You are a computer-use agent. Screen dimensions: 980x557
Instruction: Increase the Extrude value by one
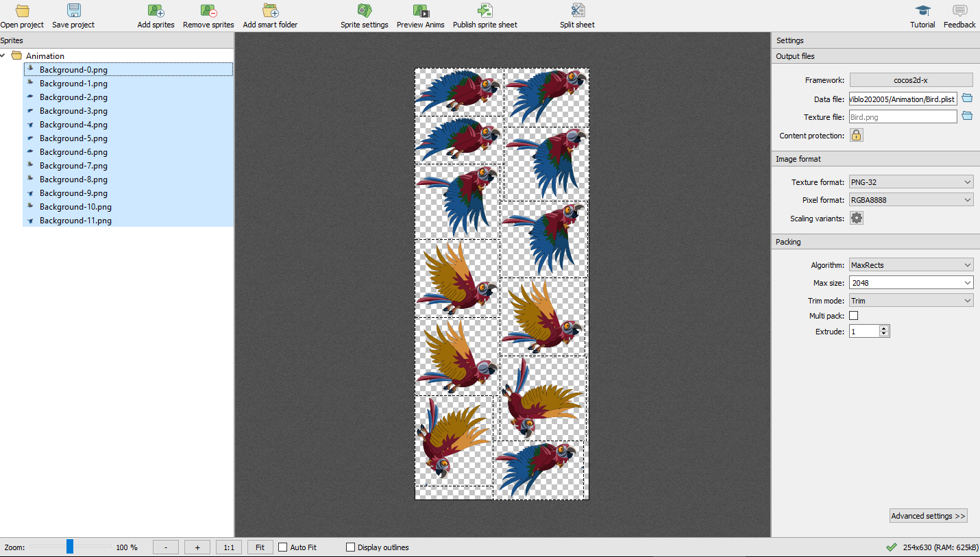click(884, 328)
